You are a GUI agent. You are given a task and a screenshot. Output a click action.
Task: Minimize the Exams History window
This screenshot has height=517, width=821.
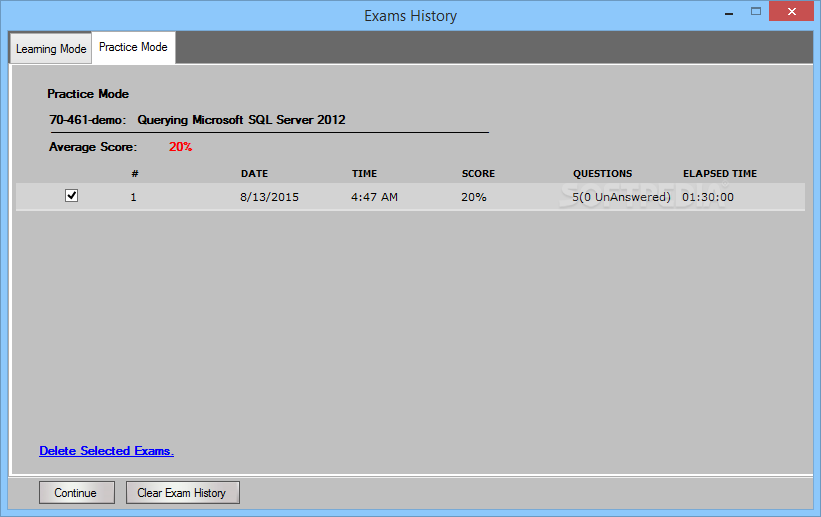[x=729, y=13]
